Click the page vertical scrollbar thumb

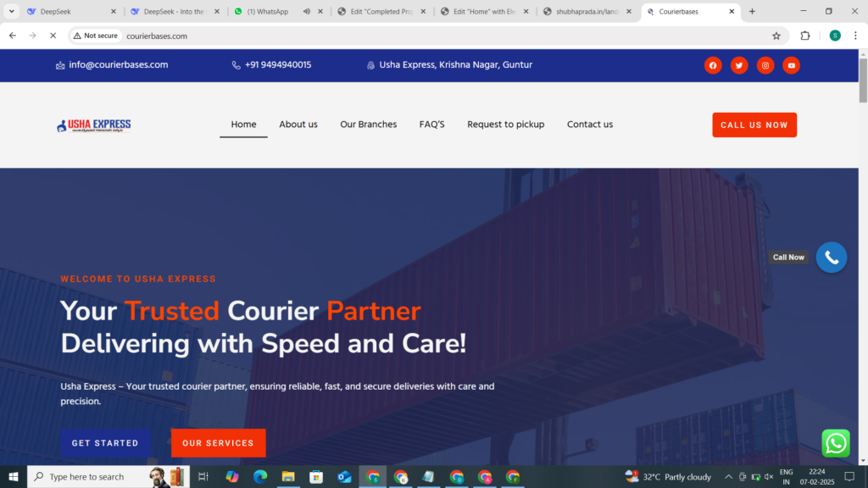863,80
